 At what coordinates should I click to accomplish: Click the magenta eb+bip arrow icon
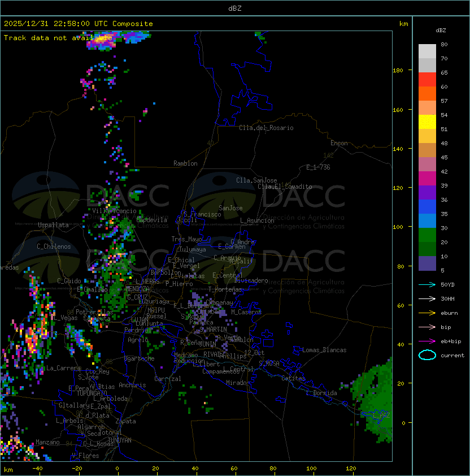[427, 341]
